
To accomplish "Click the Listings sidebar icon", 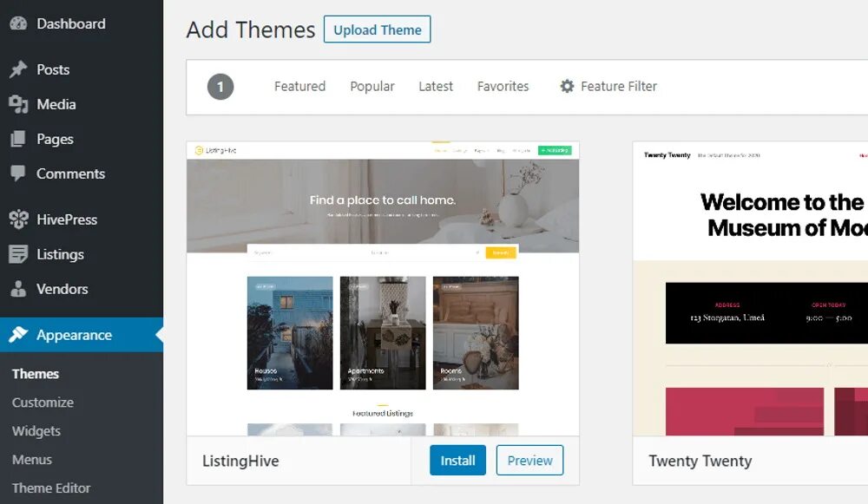I will 18,254.
